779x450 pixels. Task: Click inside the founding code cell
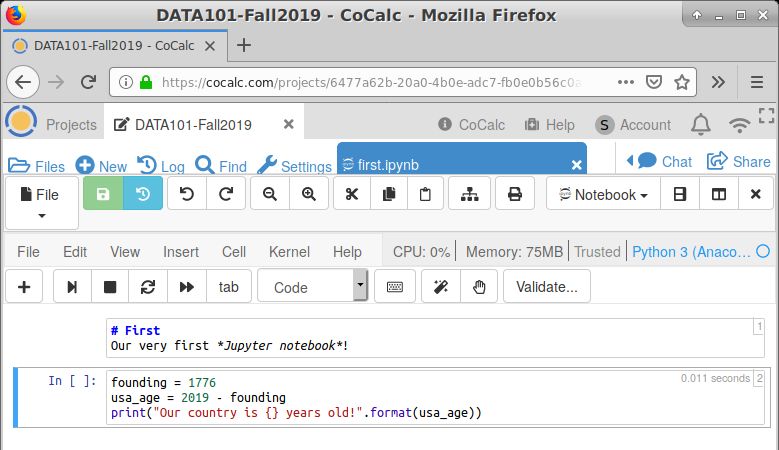click(x=400, y=397)
